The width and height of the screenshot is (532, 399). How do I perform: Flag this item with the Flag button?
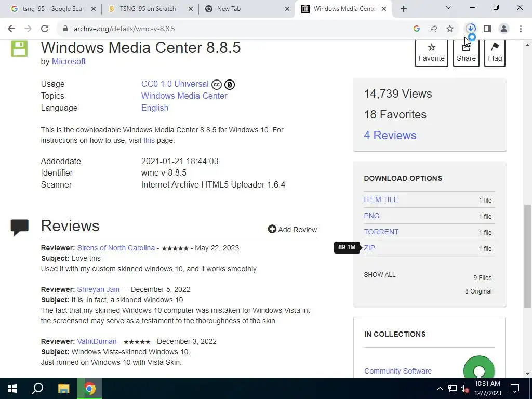point(495,53)
